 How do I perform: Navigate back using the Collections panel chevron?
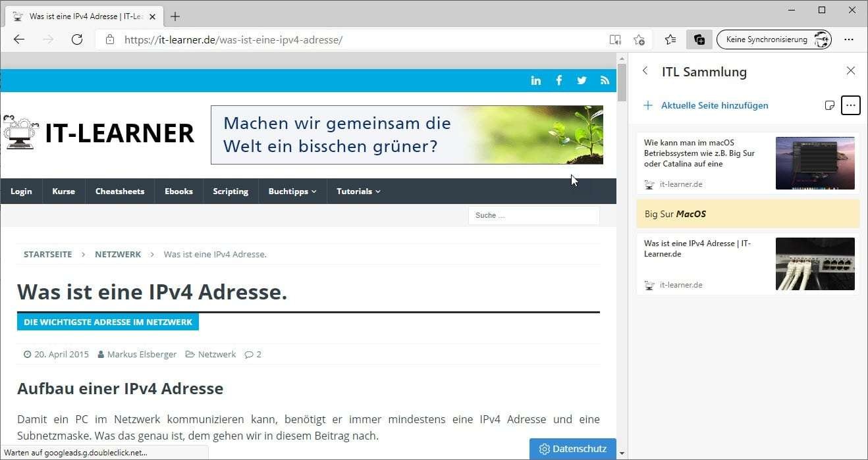(x=645, y=71)
